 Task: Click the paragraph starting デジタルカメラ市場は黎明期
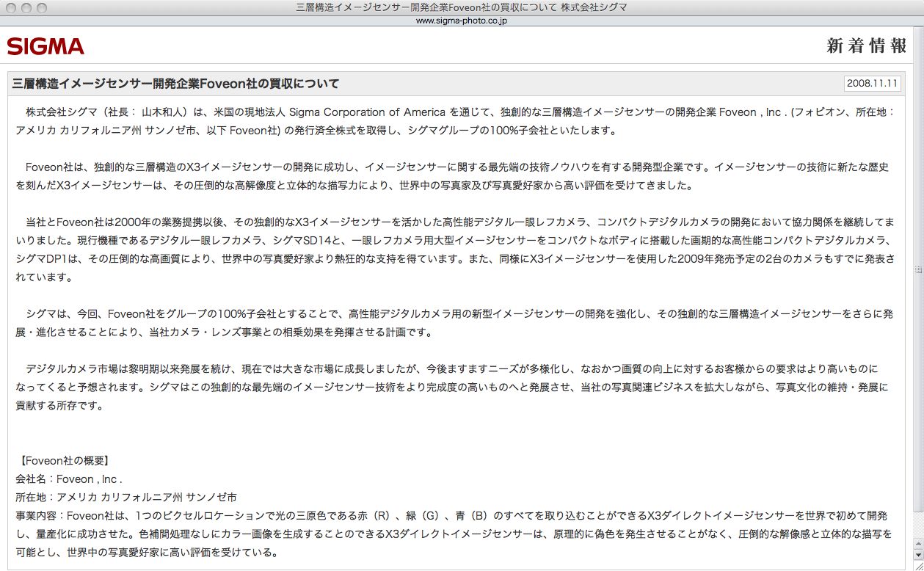click(x=452, y=387)
